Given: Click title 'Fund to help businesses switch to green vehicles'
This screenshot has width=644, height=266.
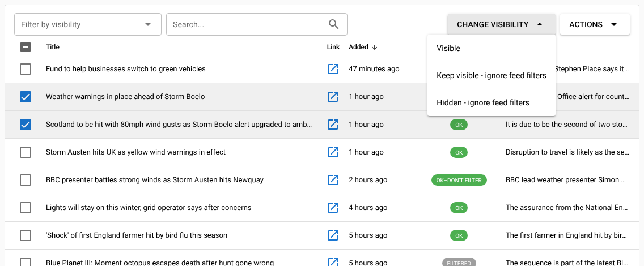Looking at the screenshot, I should point(126,69).
